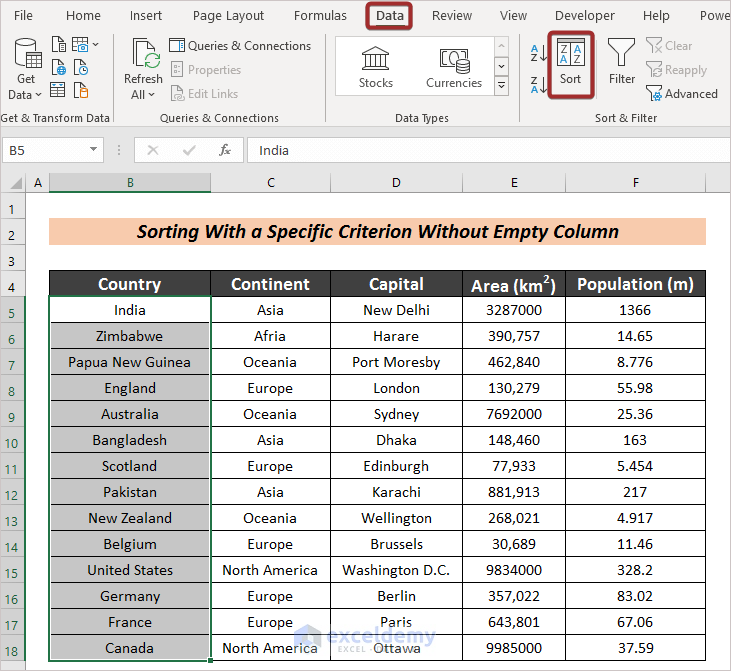Image resolution: width=731 pixels, height=671 pixels.
Task: Expand the Data Types gallery
Action: click(502, 86)
